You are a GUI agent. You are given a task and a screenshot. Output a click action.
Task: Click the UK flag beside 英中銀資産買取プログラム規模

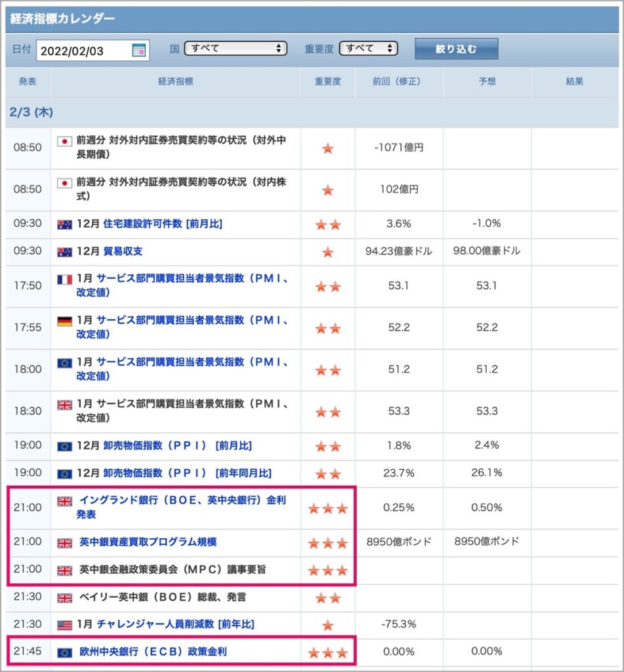tap(64, 543)
